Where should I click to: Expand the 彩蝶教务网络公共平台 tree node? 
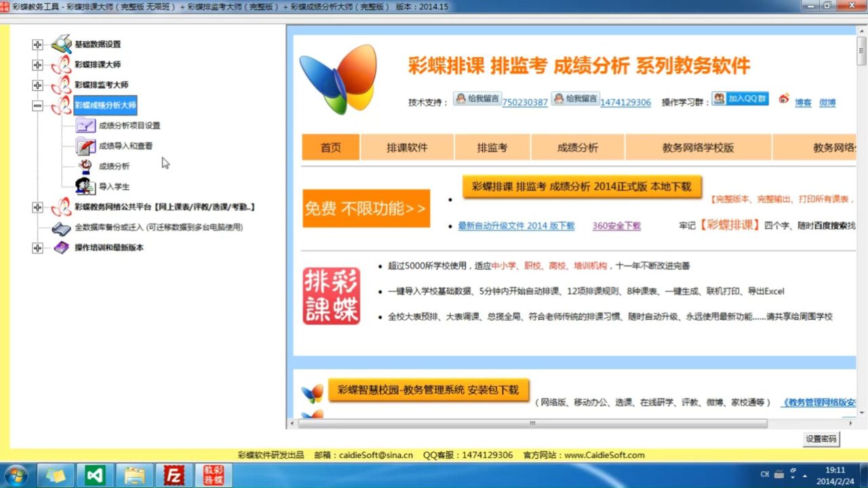[37, 207]
